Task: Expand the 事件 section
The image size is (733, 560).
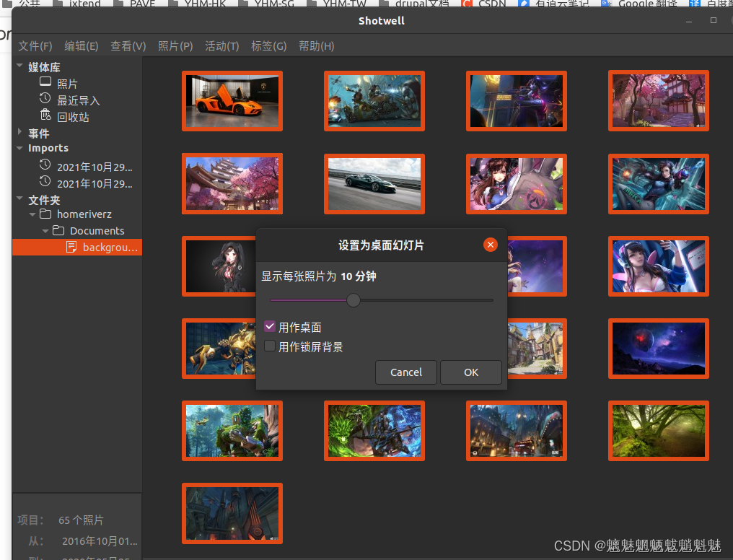Action: coord(19,132)
